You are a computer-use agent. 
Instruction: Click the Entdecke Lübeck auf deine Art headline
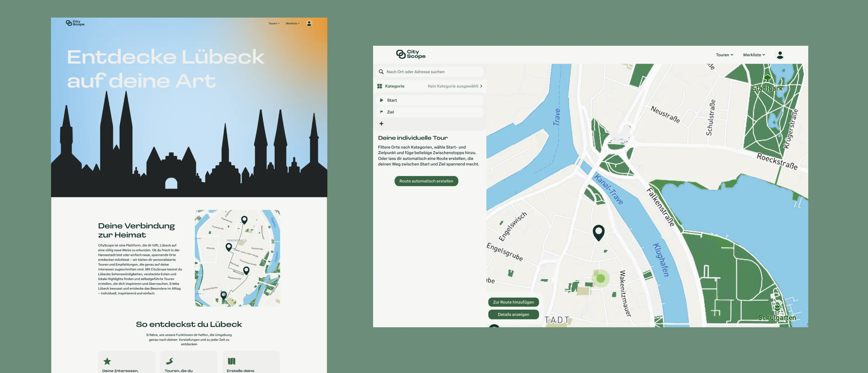point(165,69)
